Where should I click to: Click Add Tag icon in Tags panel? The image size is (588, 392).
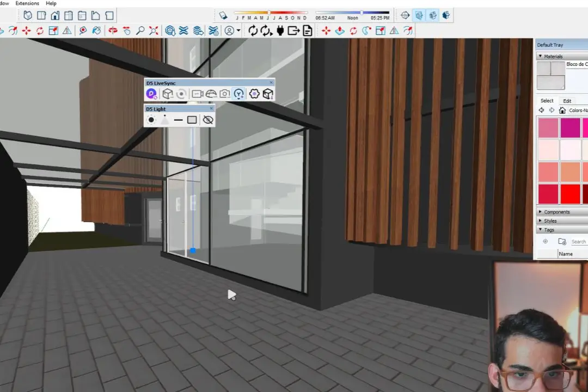coord(545,241)
